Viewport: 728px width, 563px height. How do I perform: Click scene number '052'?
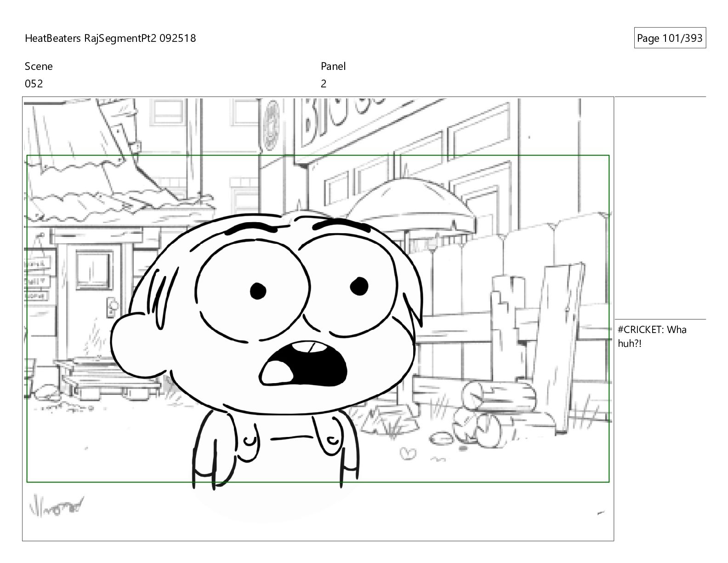pyautogui.click(x=34, y=84)
